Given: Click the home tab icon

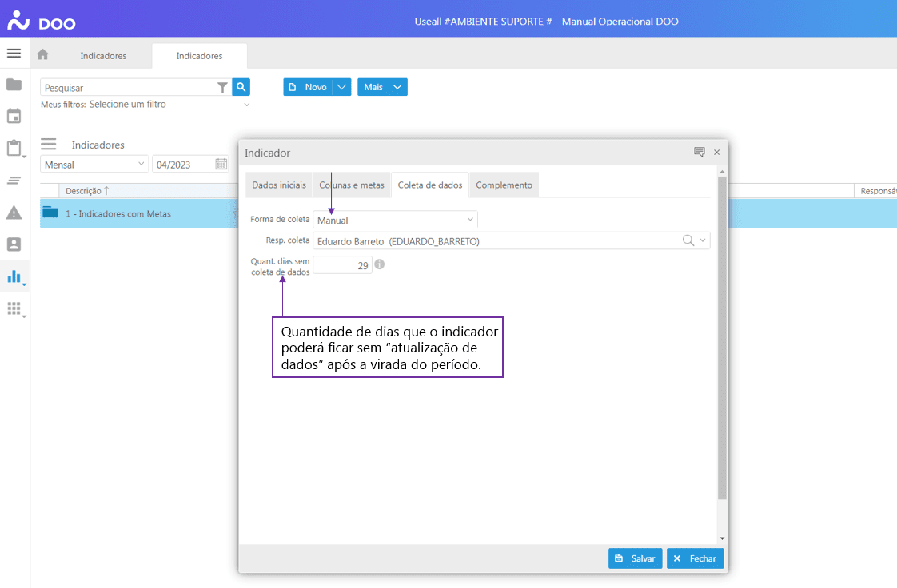Looking at the screenshot, I should pyautogui.click(x=43, y=55).
